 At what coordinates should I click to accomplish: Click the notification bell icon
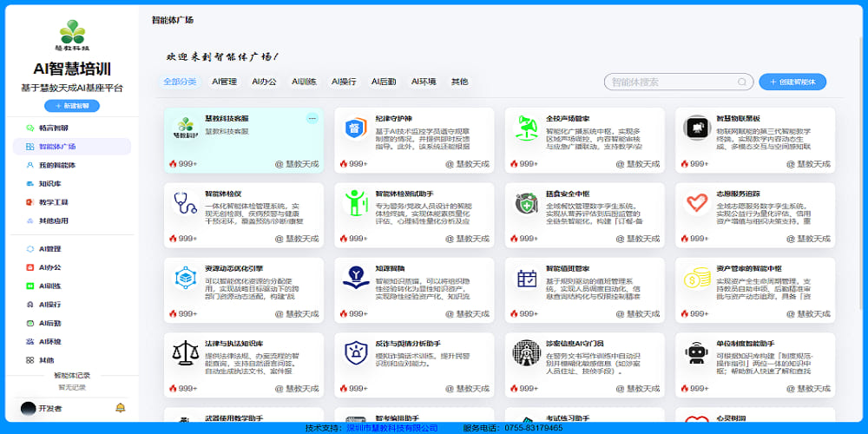(x=120, y=408)
